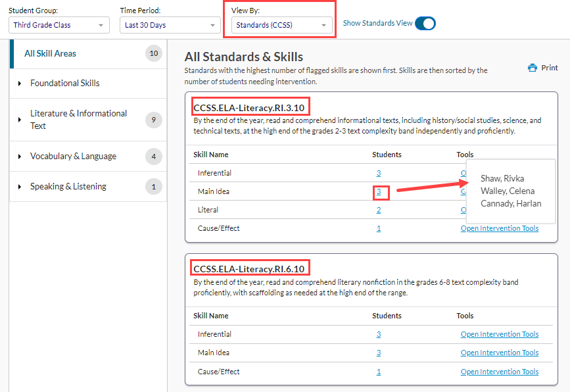Expand the Foundational Skills section
570x392 pixels.
[x=20, y=84]
